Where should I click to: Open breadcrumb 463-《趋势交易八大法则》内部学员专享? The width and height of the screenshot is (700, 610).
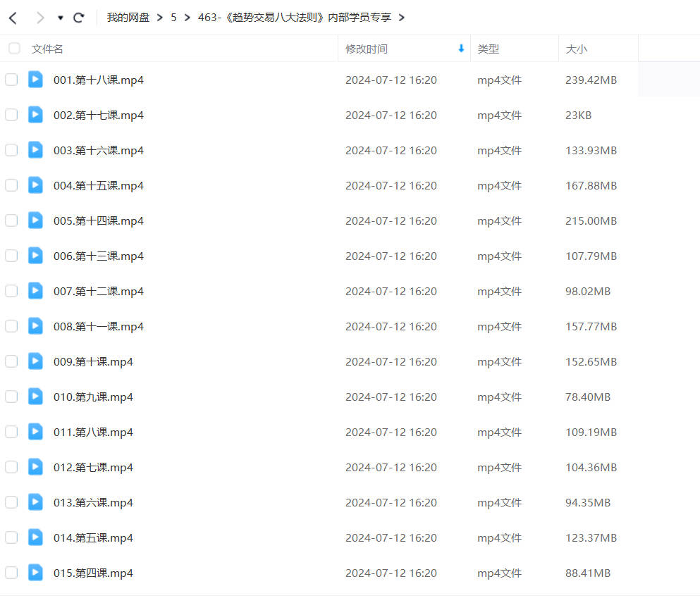pos(295,18)
